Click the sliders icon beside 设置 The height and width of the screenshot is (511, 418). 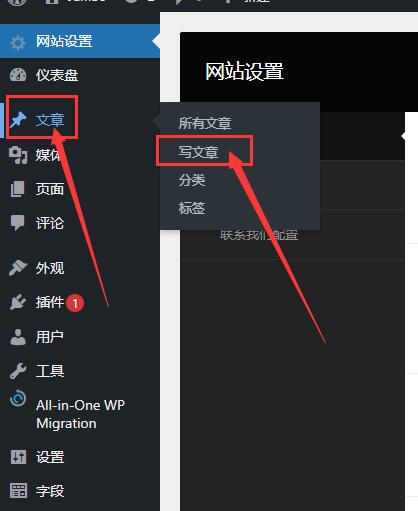tap(18, 457)
